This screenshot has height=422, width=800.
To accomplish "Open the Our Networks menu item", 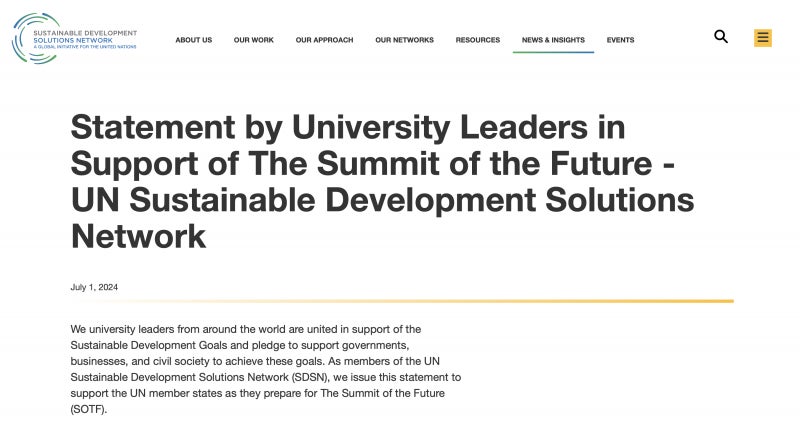I will tap(404, 40).
